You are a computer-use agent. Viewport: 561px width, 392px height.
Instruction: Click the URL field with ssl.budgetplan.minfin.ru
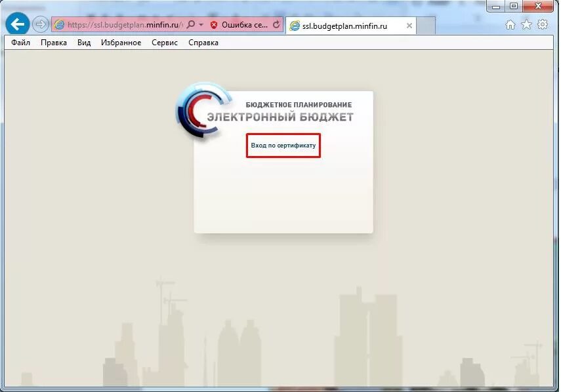125,25
